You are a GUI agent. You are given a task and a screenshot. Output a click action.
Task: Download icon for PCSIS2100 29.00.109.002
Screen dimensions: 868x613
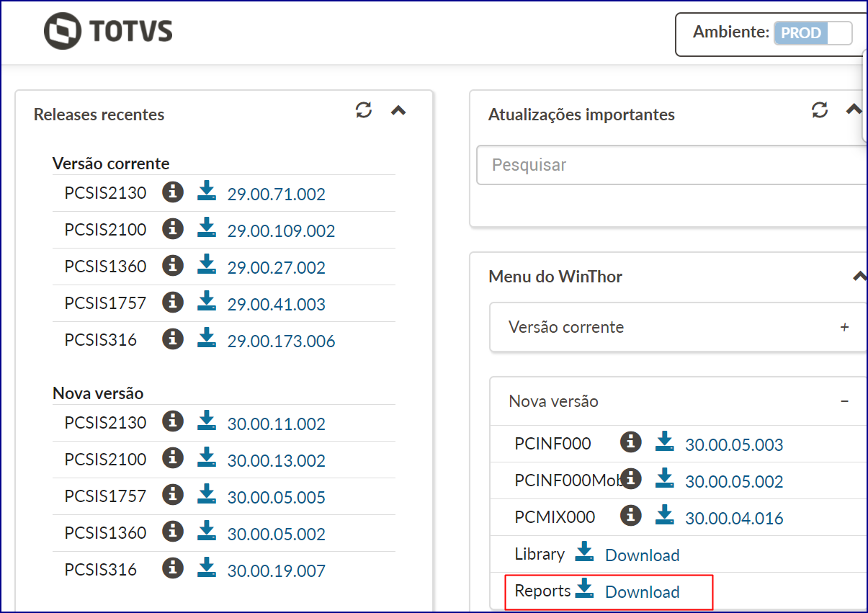click(x=207, y=228)
